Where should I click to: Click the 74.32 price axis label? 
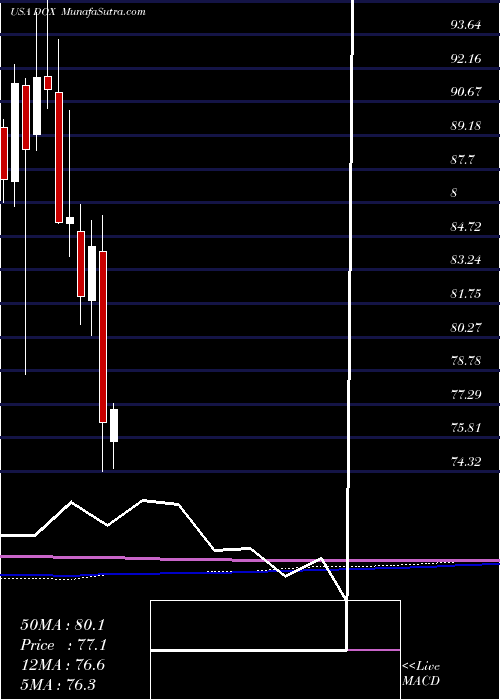click(466, 461)
